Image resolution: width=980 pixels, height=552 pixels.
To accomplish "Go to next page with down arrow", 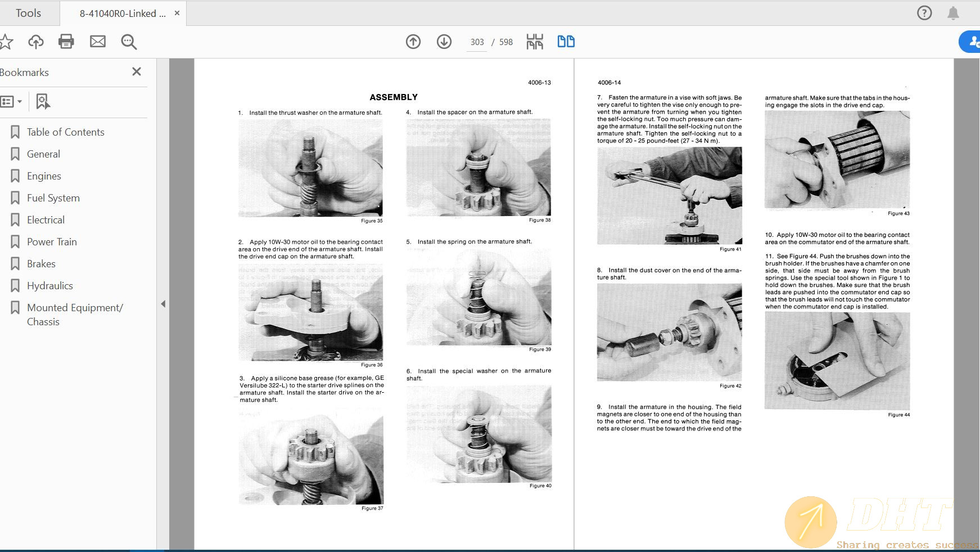I will coord(444,42).
